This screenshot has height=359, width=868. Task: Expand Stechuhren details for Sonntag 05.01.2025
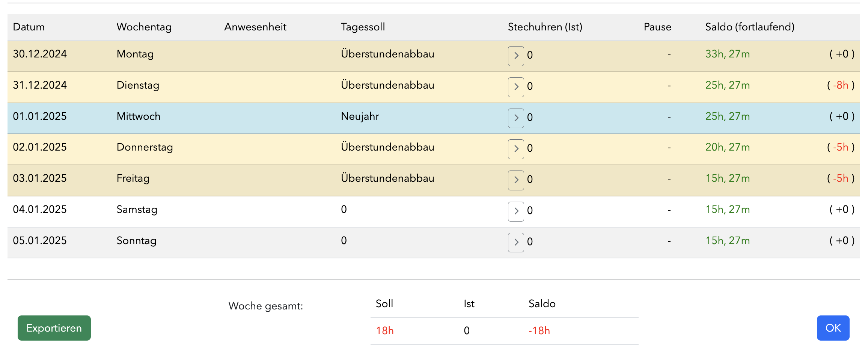[516, 243]
